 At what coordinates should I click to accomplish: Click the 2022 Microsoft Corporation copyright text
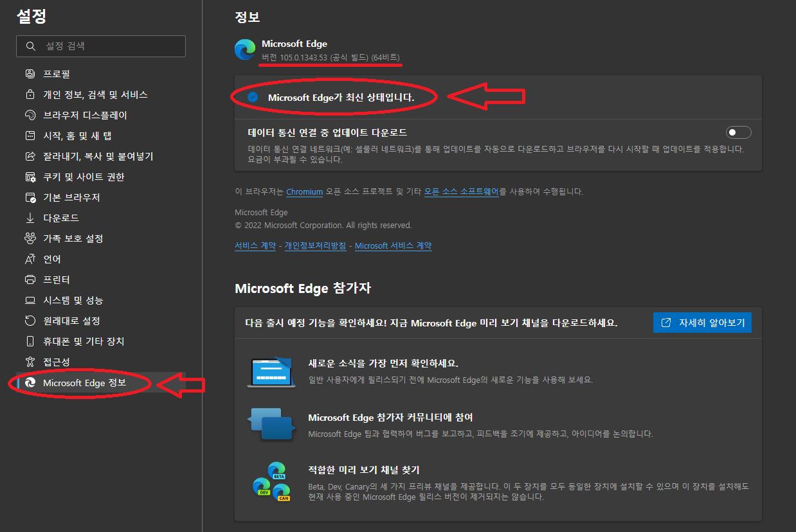coord(323,226)
